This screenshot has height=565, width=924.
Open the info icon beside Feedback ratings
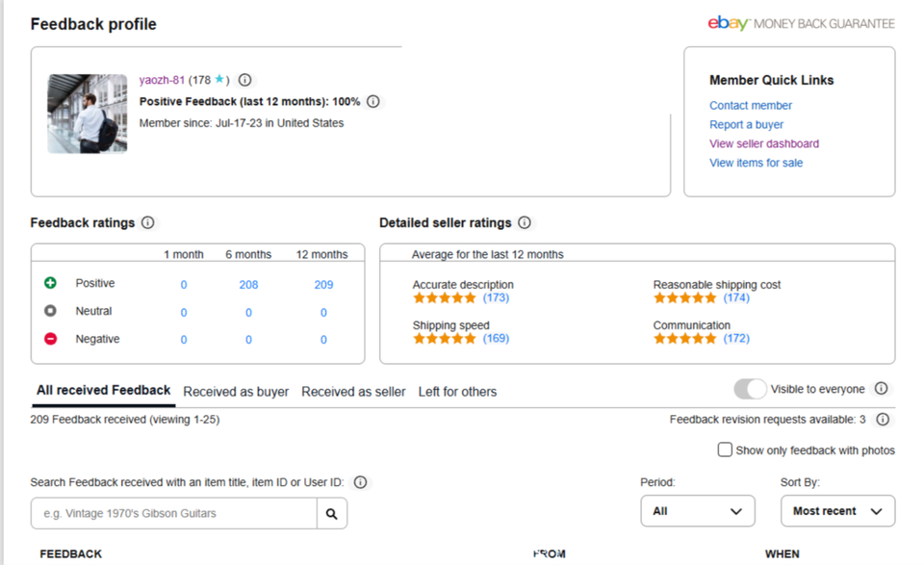[146, 222]
